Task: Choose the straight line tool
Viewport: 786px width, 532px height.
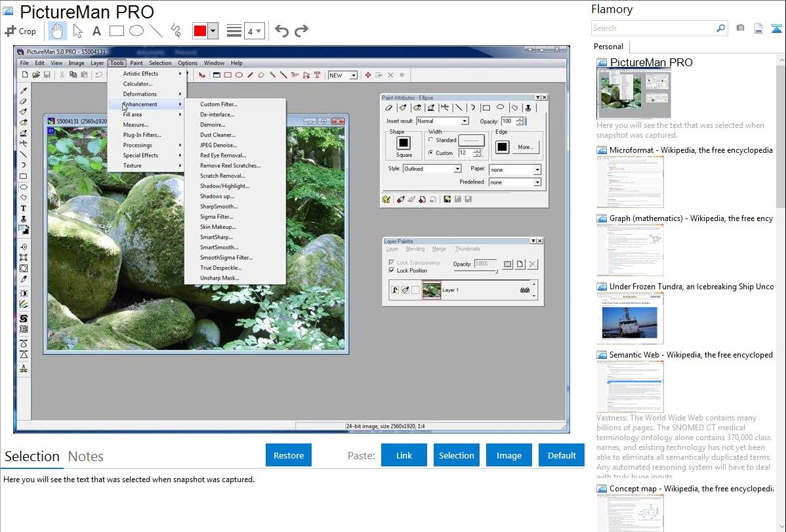Action: pos(156,31)
